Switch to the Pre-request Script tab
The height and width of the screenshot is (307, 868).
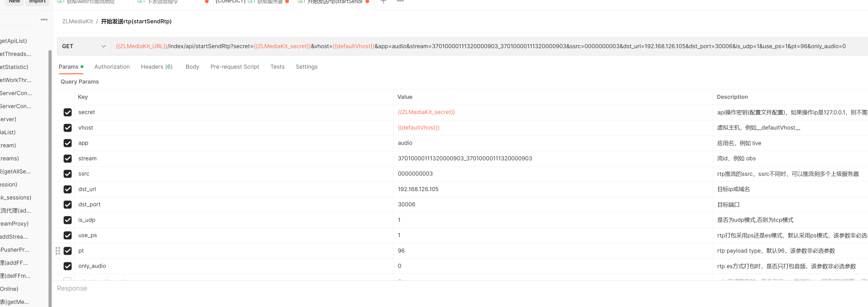pos(234,66)
